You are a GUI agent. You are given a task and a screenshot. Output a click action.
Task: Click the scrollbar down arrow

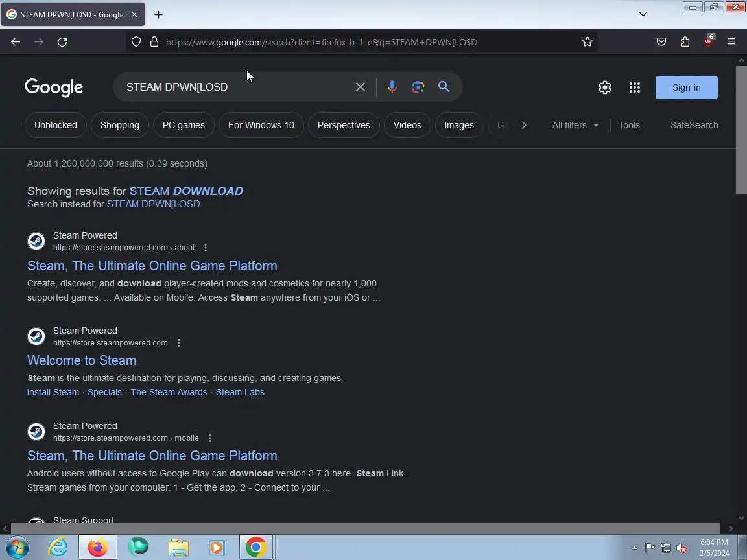pyautogui.click(x=741, y=518)
